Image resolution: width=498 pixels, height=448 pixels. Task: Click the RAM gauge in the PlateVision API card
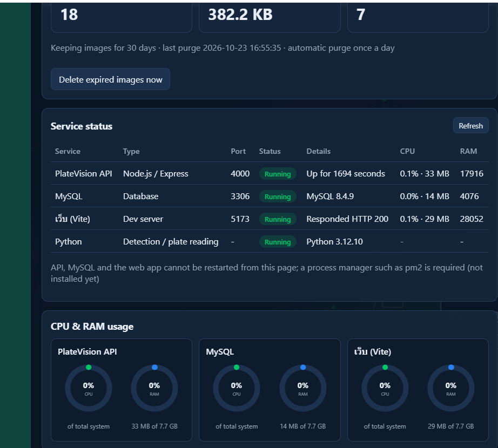pos(154,388)
